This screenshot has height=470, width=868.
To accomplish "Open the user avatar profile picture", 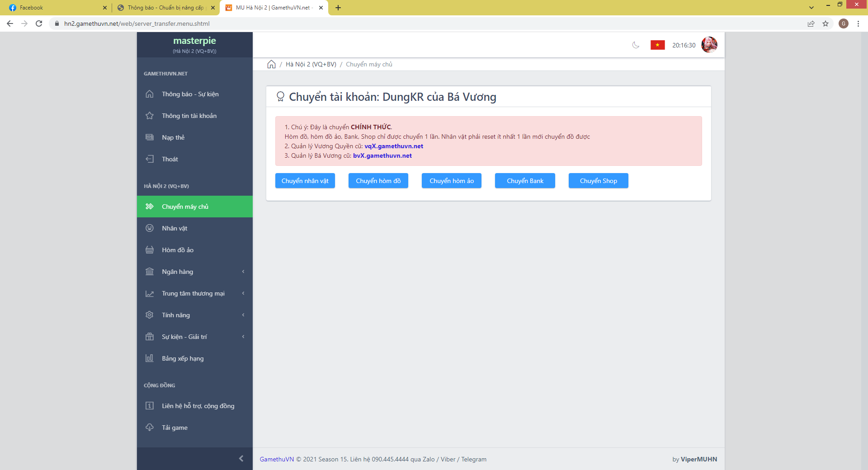I will pos(709,45).
